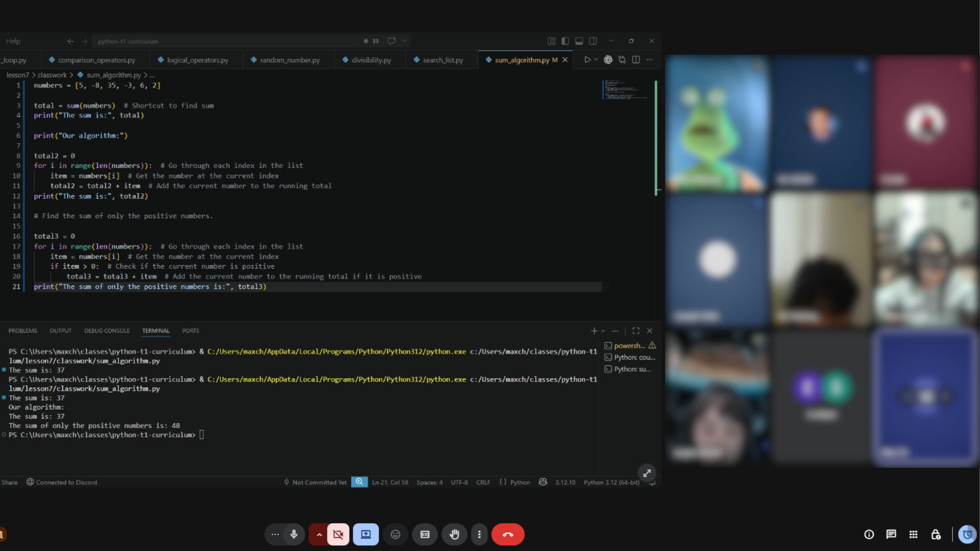Viewport: 980px width, 551px height.
Task: Enable the camera in the meeting controls
Action: pos(337,534)
